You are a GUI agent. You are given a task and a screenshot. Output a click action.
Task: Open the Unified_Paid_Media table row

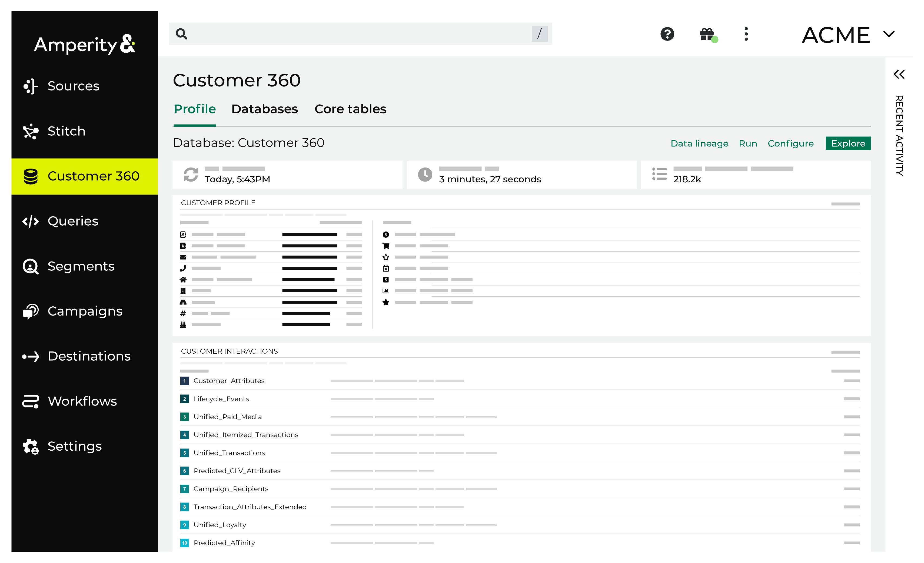[x=519, y=417]
